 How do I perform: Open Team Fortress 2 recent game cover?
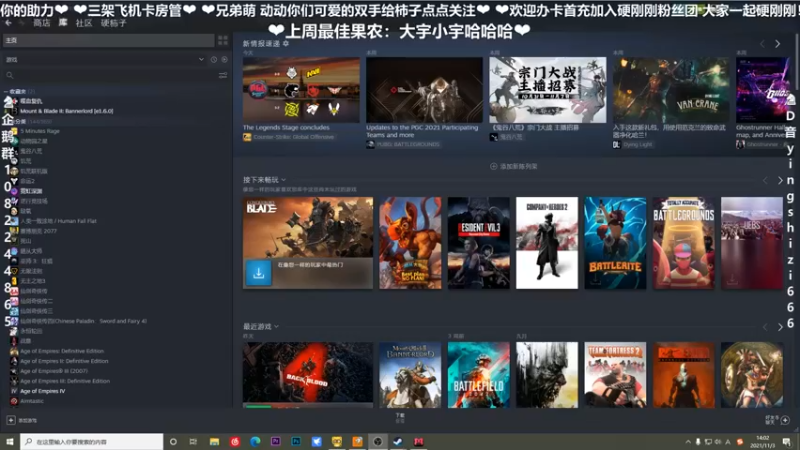pos(615,375)
